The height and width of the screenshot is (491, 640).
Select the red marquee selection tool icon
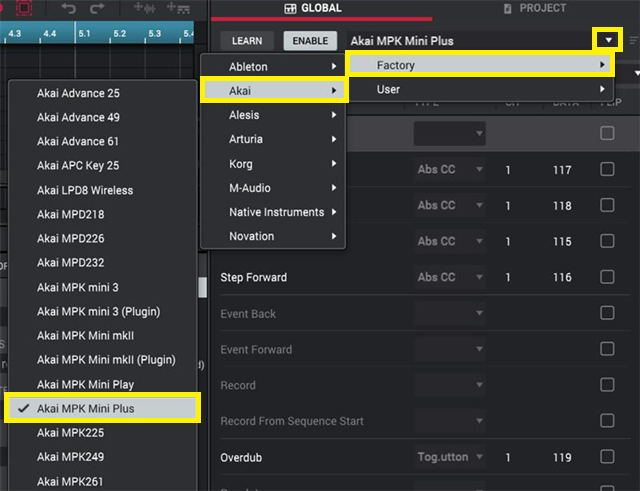[x=24, y=8]
